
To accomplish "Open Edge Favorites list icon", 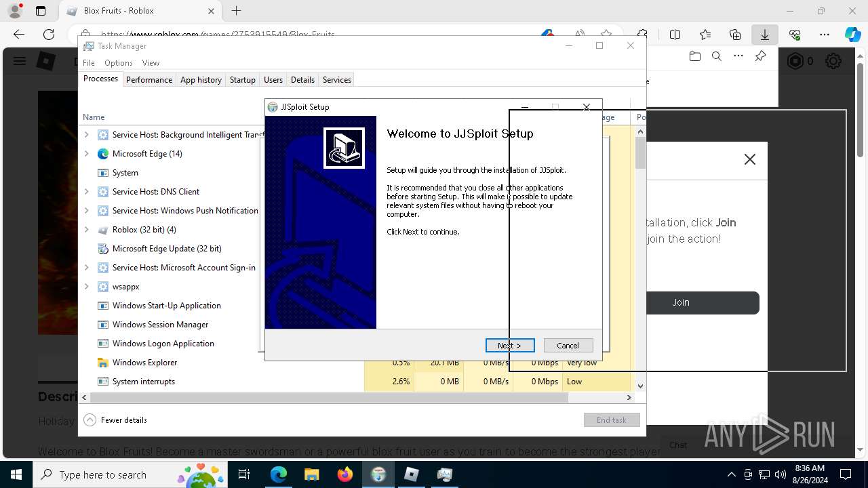I will 705,35.
